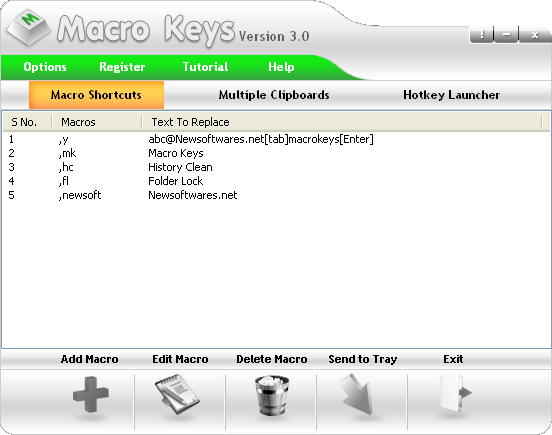This screenshot has height=435, width=552.
Task: Click the Exit door icon
Action: pos(454,393)
